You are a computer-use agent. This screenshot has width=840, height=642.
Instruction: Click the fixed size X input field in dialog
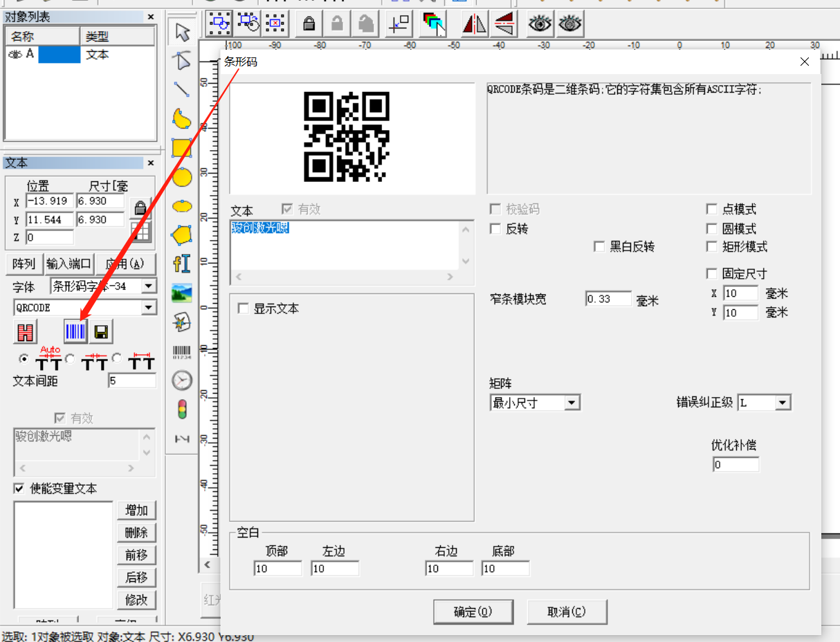pos(740,293)
